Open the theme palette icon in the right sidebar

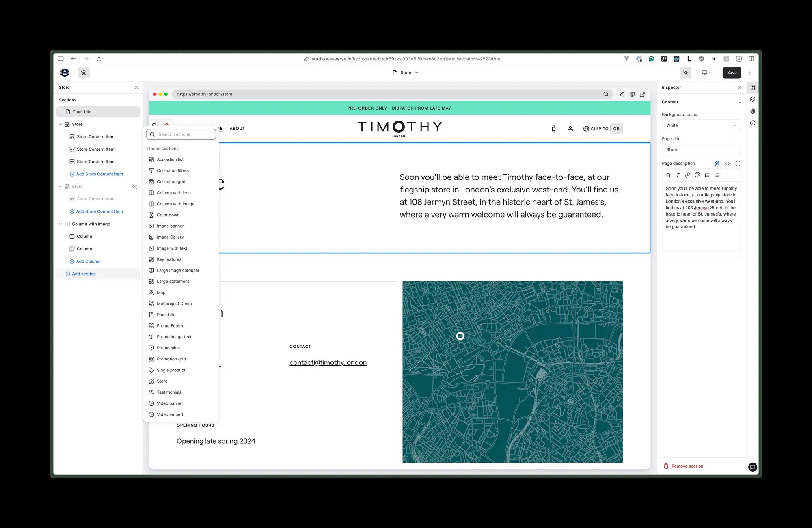click(753, 99)
